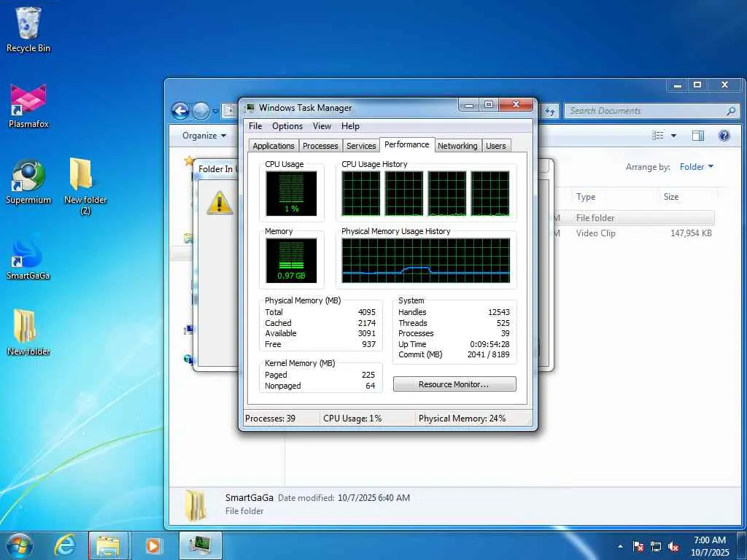Click the Physical Memory Usage History graph
Screen dimensions: 747x560
pyautogui.click(x=426, y=260)
